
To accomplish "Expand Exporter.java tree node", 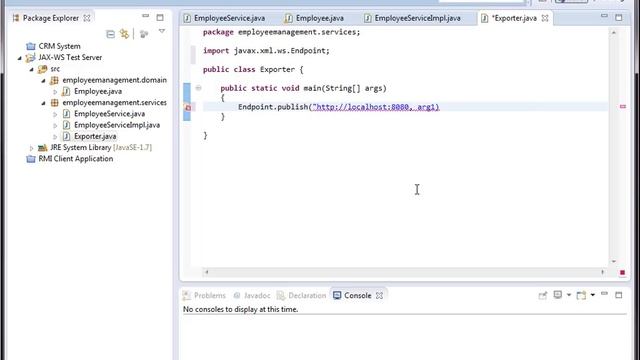I will click(x=55, y=137).
